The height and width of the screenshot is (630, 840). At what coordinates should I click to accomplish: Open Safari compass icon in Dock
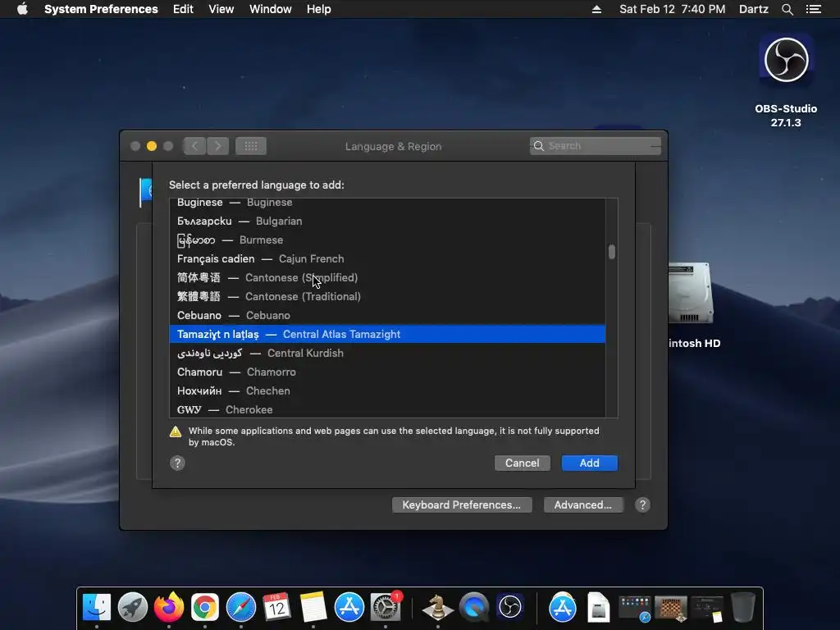[241, 607]
